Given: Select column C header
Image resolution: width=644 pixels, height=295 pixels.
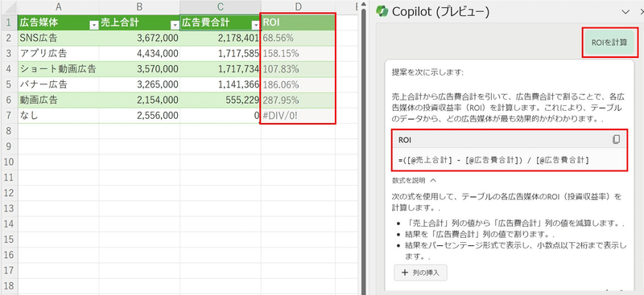Looking at the screenshot, I should point(220,6).
